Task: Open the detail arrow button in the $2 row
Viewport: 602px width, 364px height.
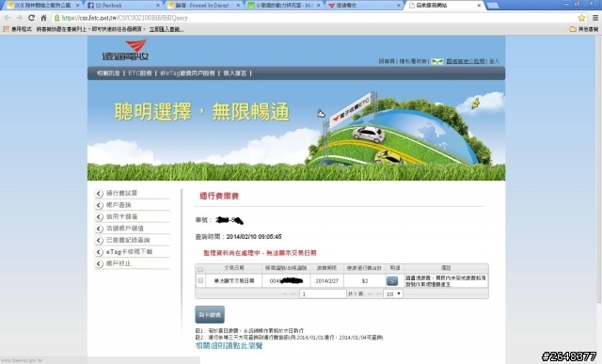Action: tap(392, 281)
